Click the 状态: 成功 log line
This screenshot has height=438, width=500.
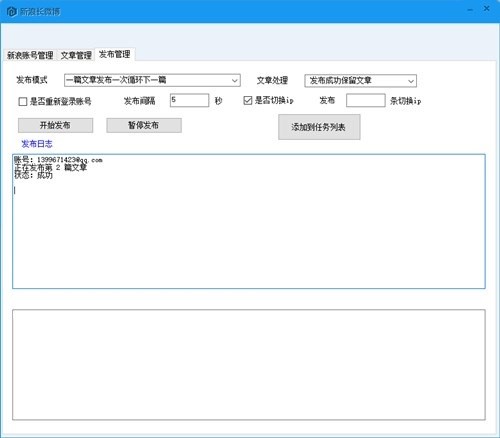(x=33, y=175)
